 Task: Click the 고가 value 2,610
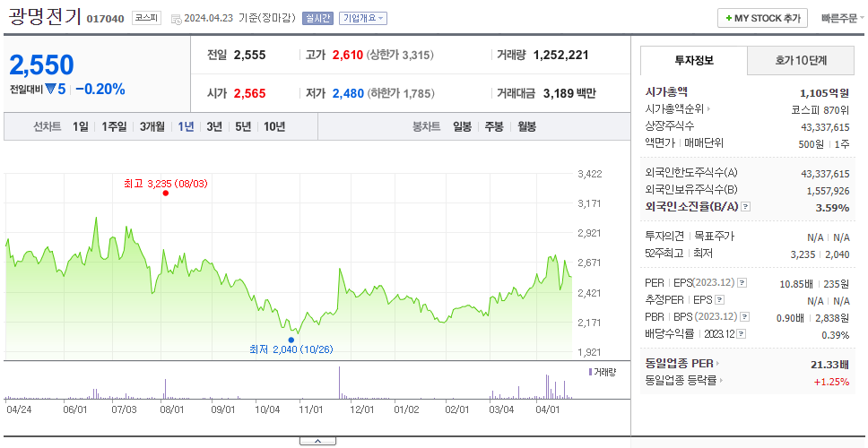pyautogui.click(x=348, y=55)
